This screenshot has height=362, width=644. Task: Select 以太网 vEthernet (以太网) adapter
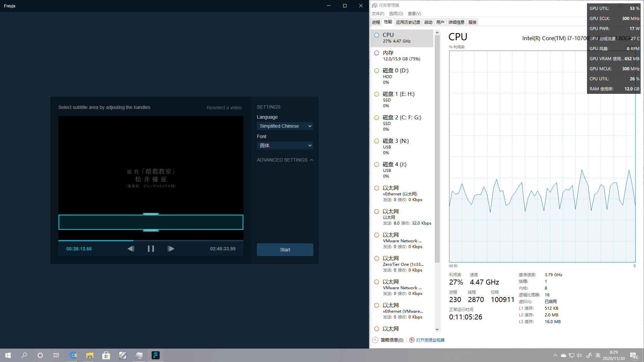pos(402,194)
